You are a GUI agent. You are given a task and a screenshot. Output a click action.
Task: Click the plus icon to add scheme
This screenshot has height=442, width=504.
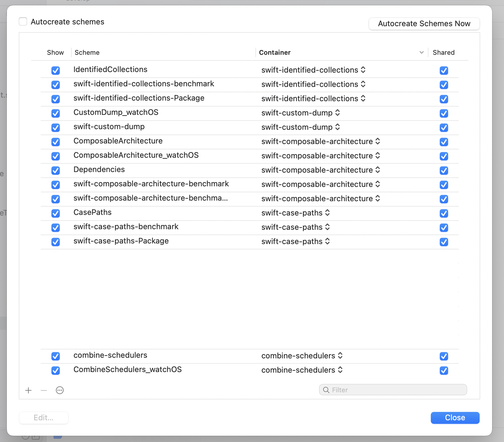click(x=29, y=390)
